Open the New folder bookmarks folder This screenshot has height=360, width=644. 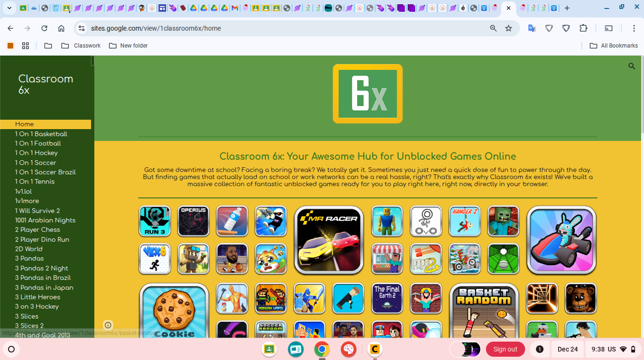point(128,46)
